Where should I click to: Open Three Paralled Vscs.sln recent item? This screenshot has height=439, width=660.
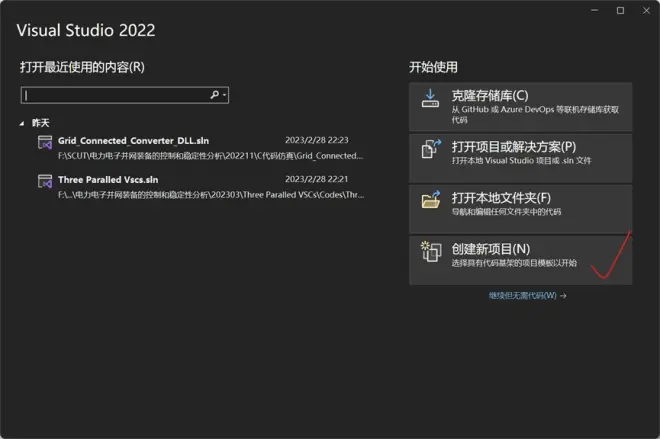point(200,187)
